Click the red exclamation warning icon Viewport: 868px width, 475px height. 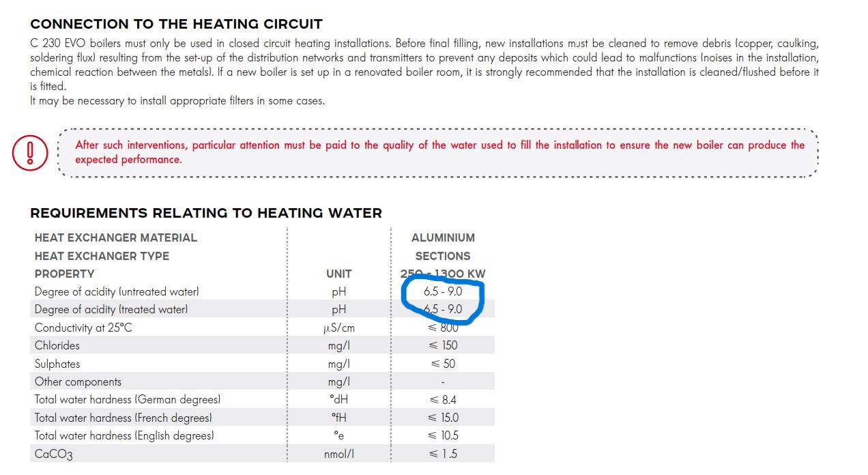(30, 152)
